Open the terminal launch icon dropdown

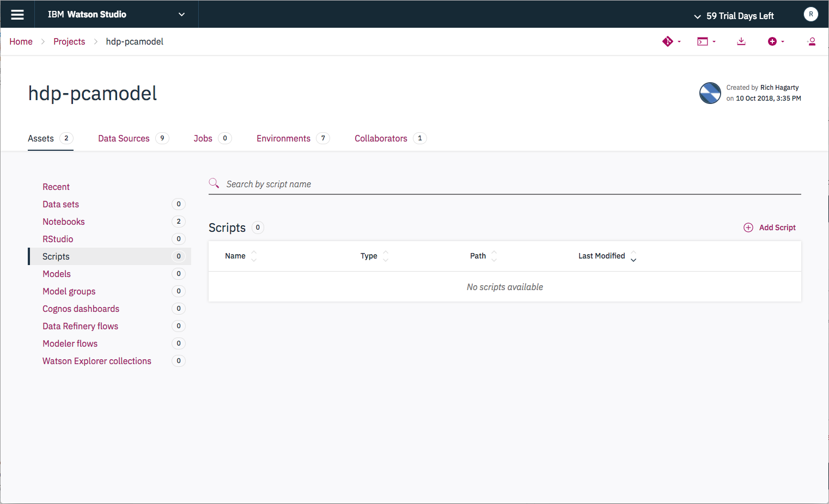point(703,41)
